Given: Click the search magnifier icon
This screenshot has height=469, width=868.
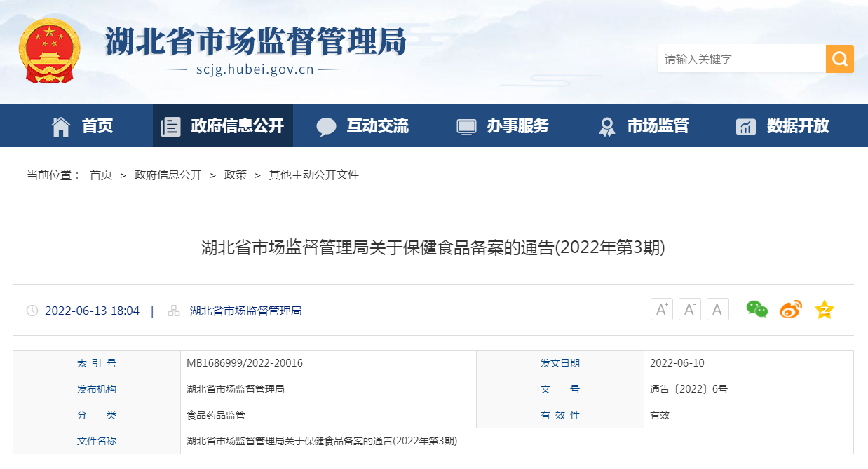Looking at the screenshot, I should click(x=839, y=58).
